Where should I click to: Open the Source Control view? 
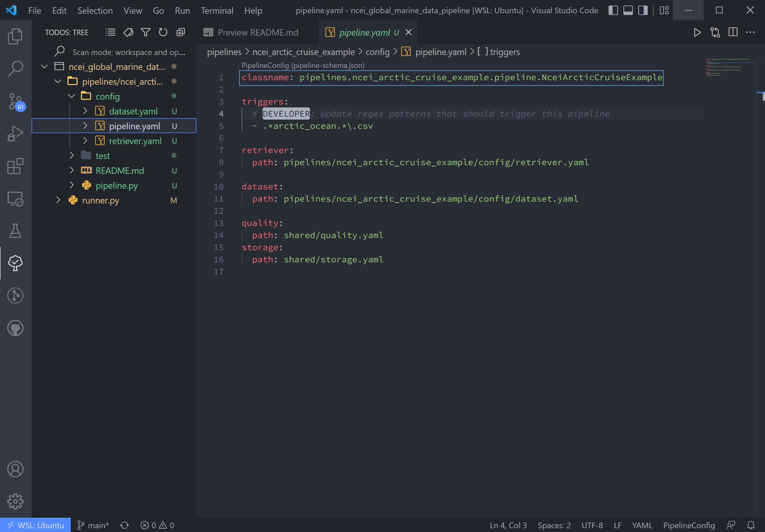(15, 101)
